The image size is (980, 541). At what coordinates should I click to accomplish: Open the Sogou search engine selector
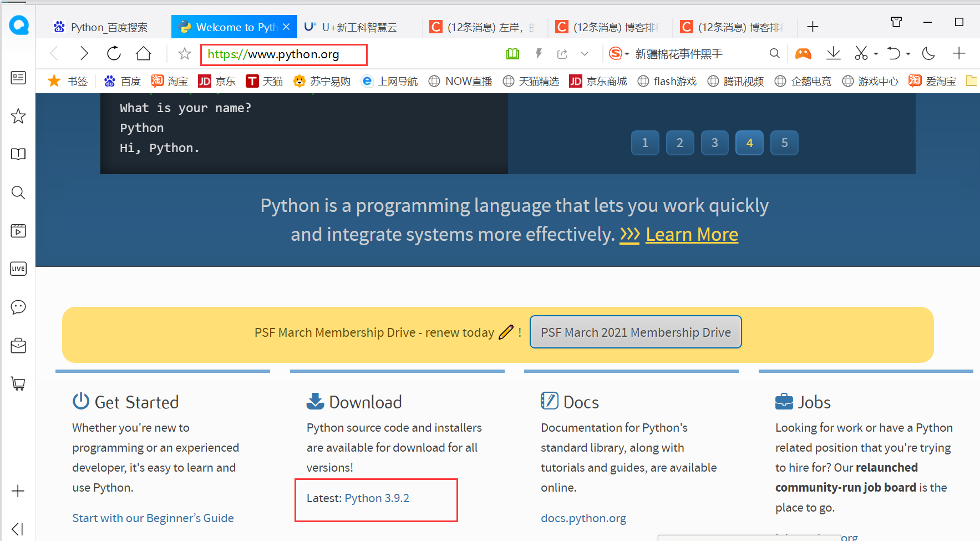(x=618, y=53)
